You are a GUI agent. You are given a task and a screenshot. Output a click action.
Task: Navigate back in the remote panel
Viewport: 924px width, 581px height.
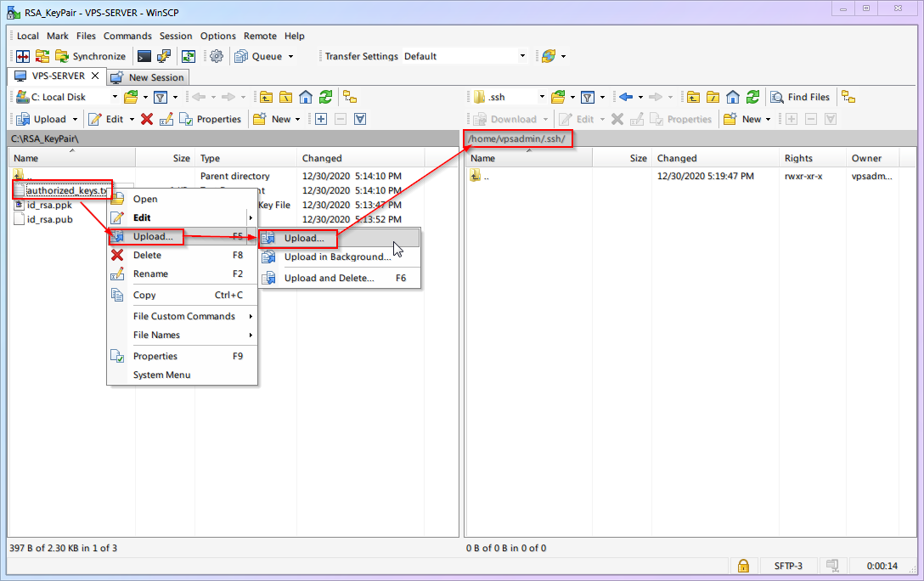click(x=626, y=97)
